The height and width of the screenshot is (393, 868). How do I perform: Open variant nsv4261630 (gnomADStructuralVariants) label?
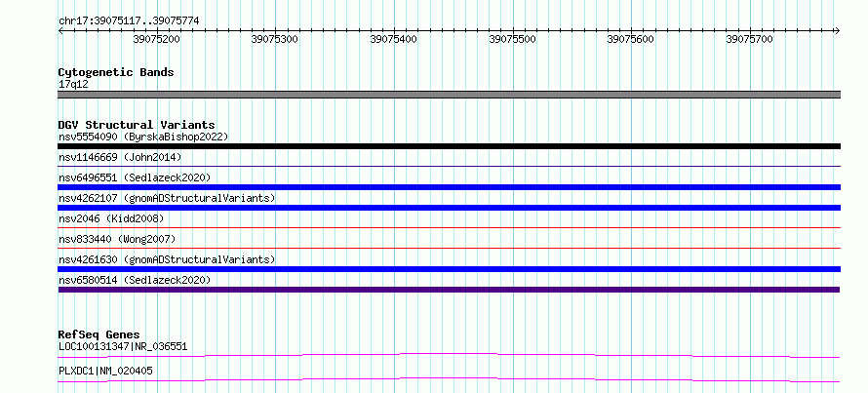point(167,259)
